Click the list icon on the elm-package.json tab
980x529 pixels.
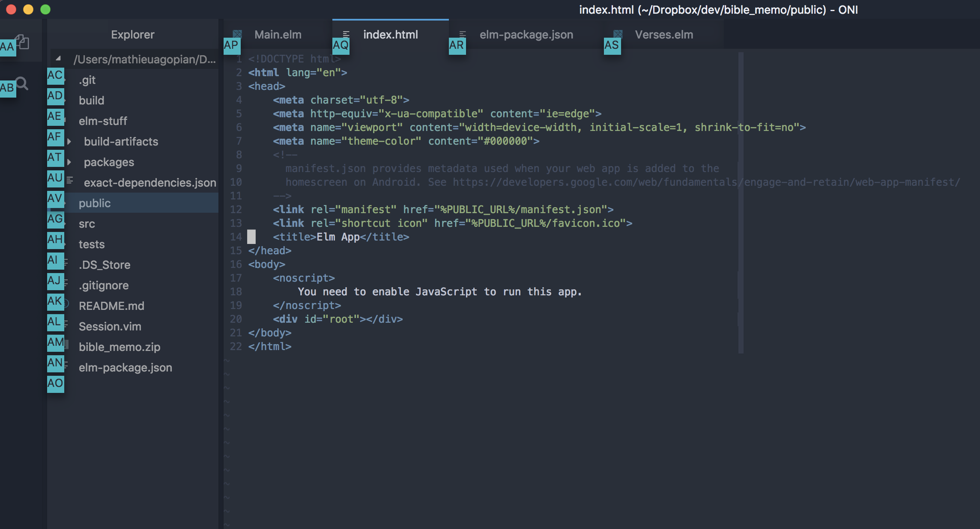[x=463, y=33]
